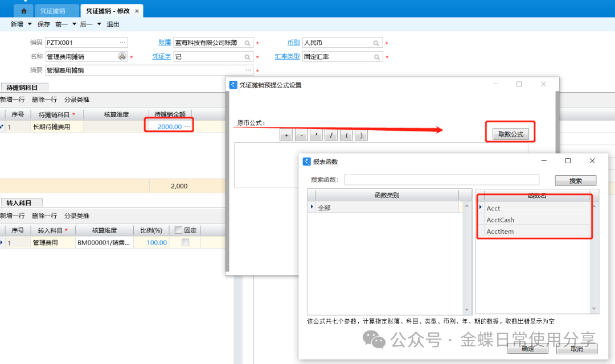The image size is (615, 364).
Task: Click the 取数公式 button
Action: coord(511,134)
